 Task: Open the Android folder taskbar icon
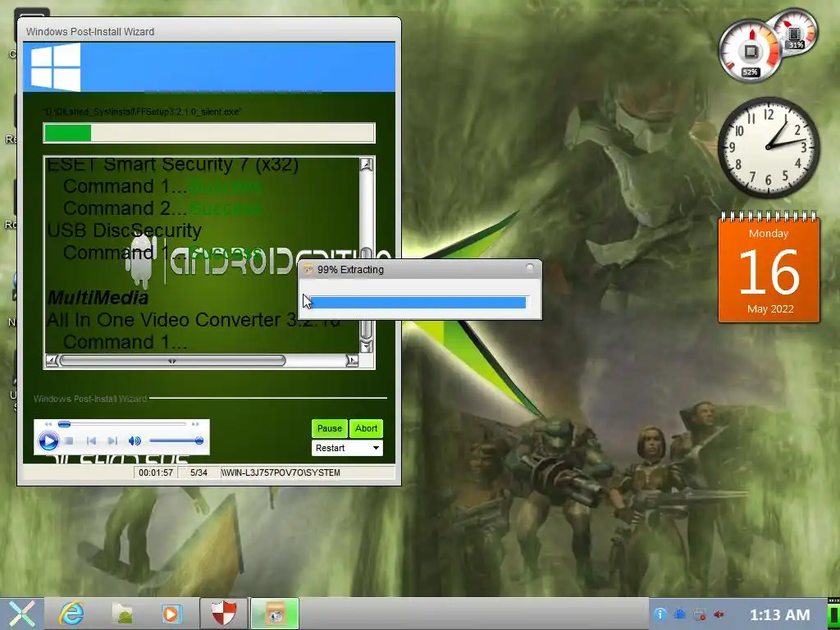[122, 614]
